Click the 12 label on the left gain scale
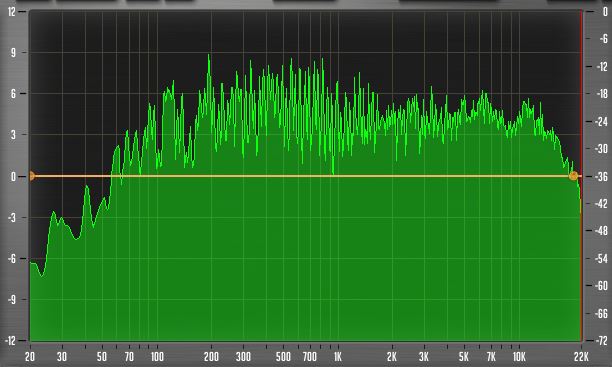This screenshot has width=612, height=367. [12, 11]
